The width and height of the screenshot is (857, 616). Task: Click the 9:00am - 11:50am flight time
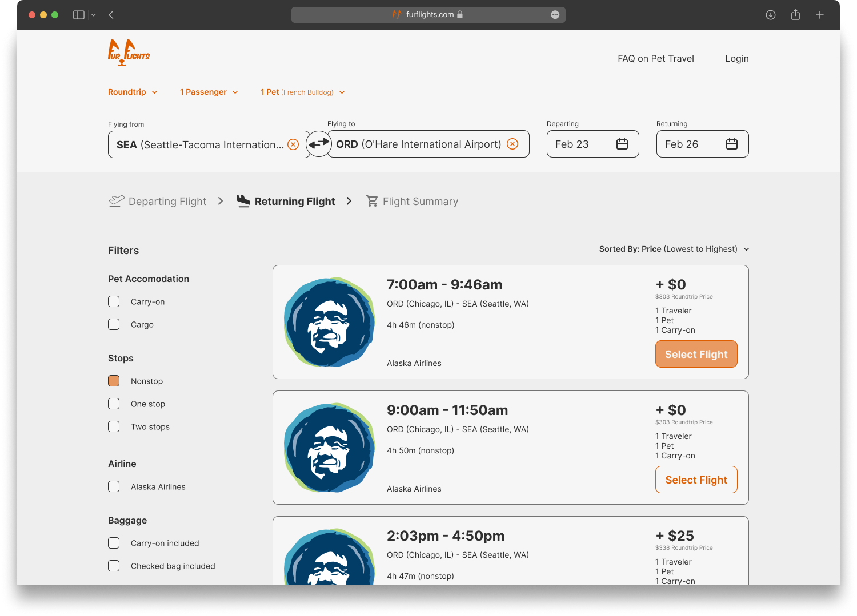pyautogui.click(x=447, y=410)
